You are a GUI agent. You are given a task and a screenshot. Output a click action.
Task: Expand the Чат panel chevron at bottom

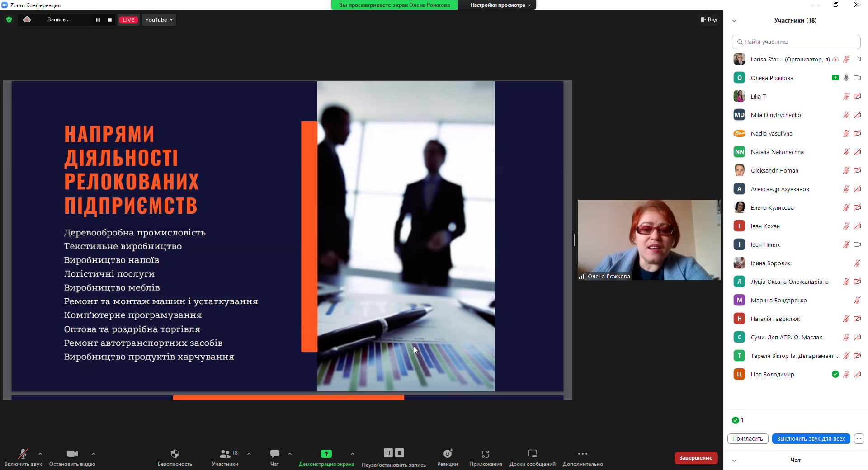[x=734, y=461]
